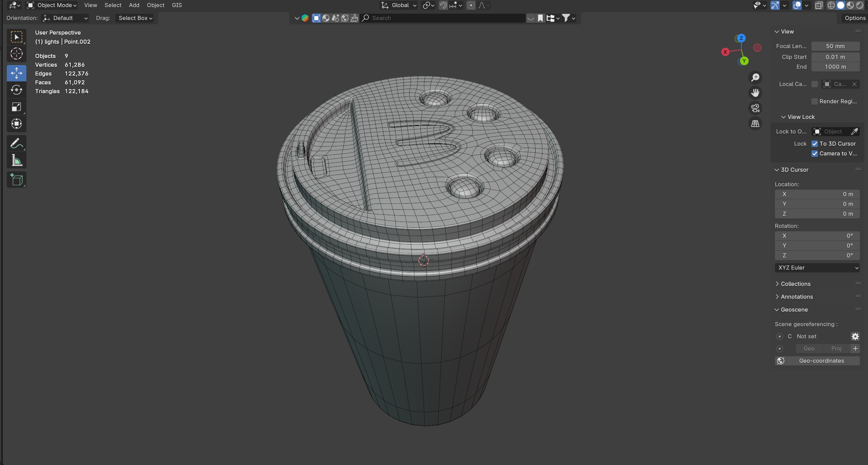This screenshot has width=868, height=465.
Task: Click the Geo-coordinates button
Action: 817,361
